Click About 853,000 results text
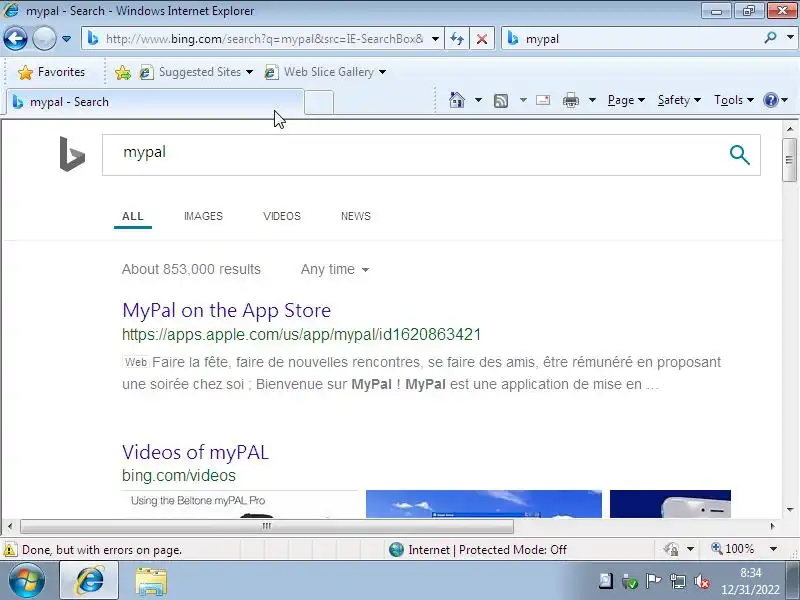Screen dimensions: 800x600 click(x=191, y=269)
